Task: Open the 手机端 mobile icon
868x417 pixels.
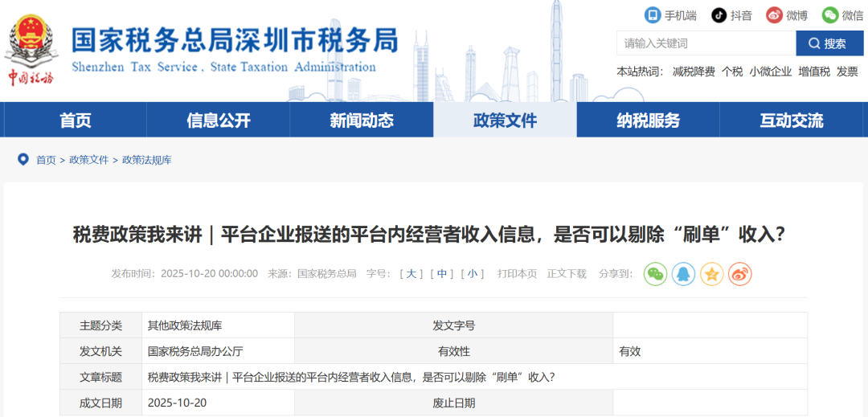Action: pos(653,15)
